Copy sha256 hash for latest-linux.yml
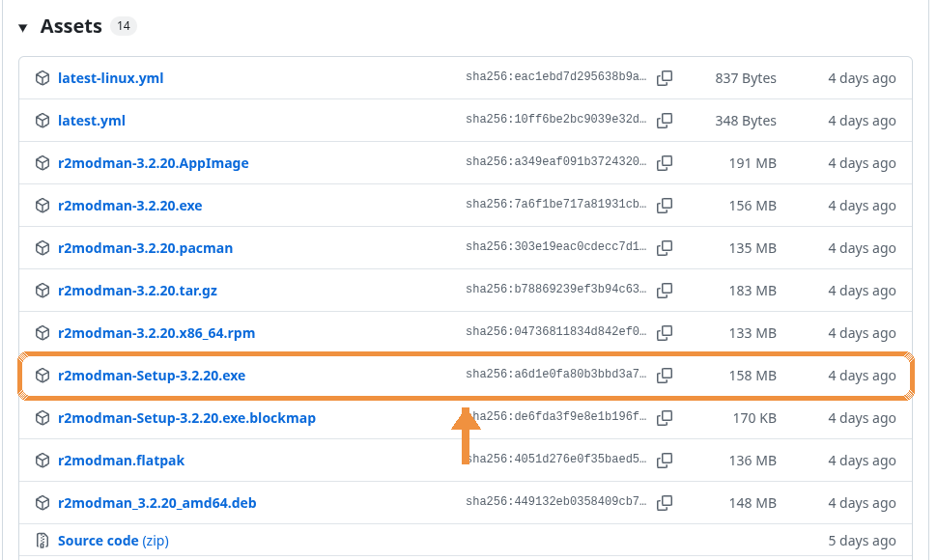 [x=665, y=78]
